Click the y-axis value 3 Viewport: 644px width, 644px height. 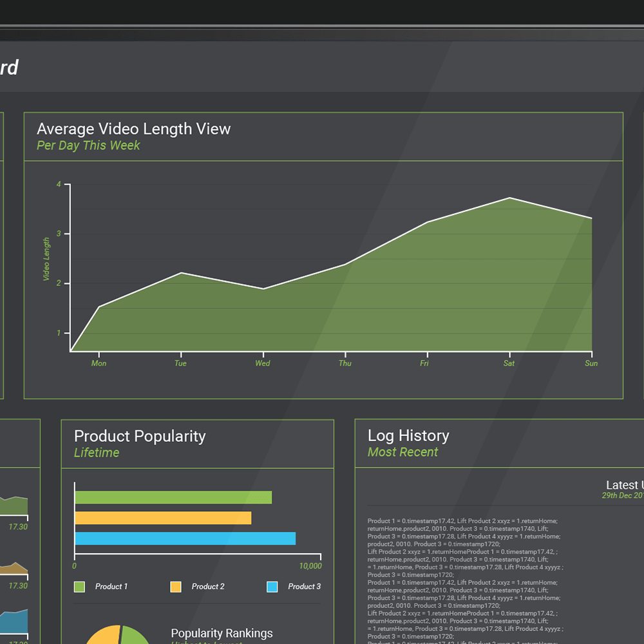coord(59,234)
